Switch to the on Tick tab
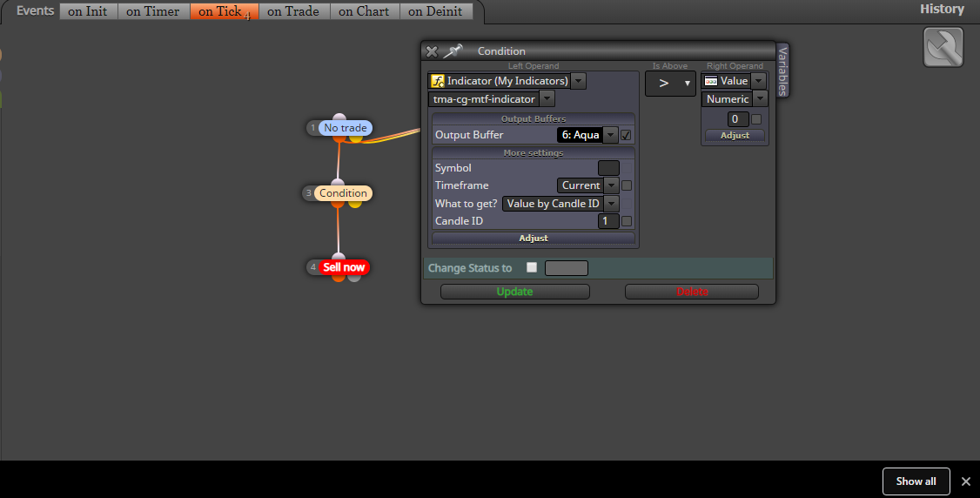The image size is (980, 498). tap(225, 11)
